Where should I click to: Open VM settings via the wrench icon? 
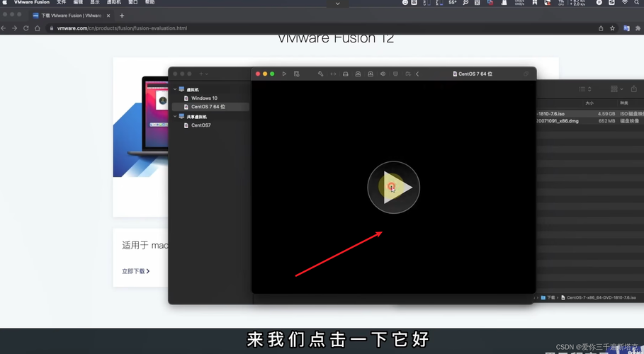(x=320, y=74)
